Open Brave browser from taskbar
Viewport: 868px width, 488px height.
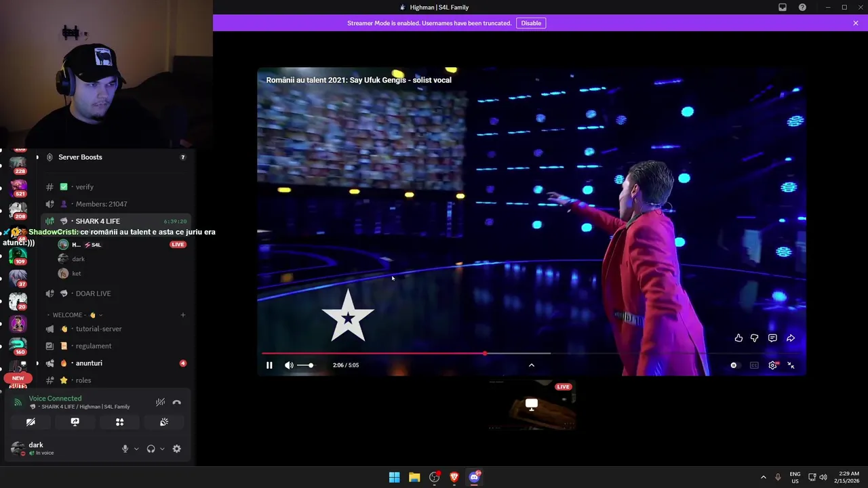454,477
